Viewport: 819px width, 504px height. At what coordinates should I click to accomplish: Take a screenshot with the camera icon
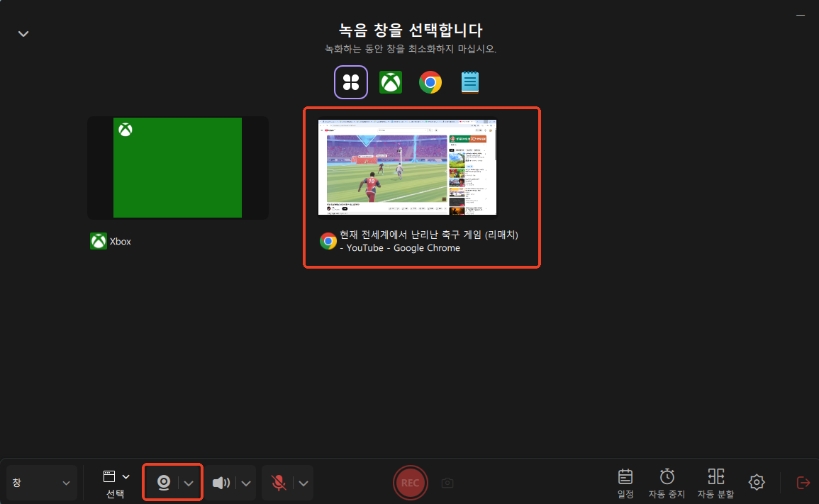tap(447, 483)
